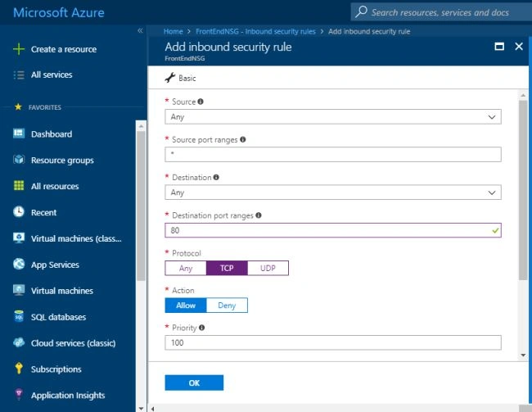Click the Favorites star icon
Viewport: 532px width, 412px height.
tap(18, 107)
